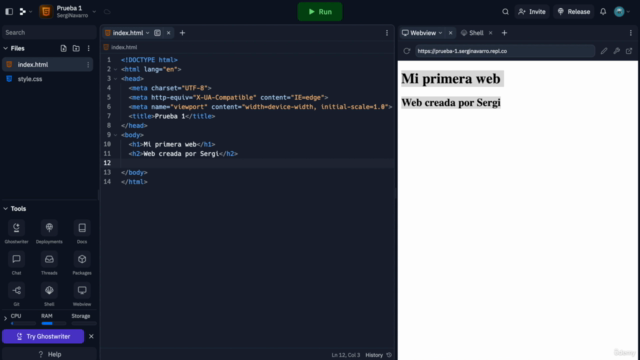Open the Webview tab dropdown arrow
This screenshot has height=360, width=640.
(x=440, y=33)
